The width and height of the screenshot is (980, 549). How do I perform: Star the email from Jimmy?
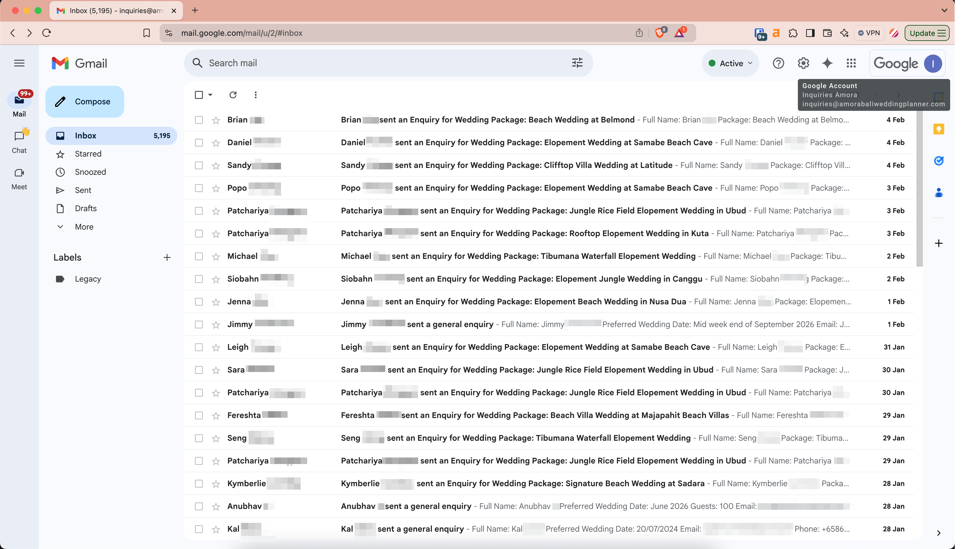point(216,325)
